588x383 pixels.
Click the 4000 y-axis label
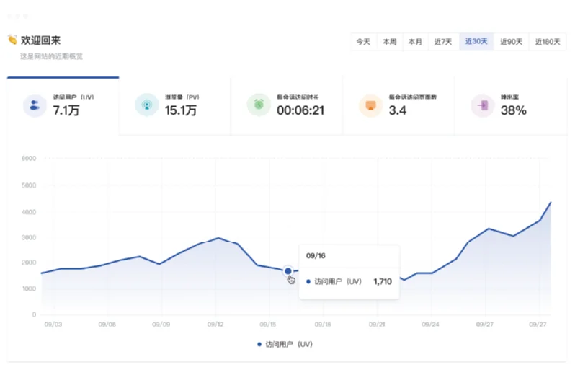pos(29,212)
